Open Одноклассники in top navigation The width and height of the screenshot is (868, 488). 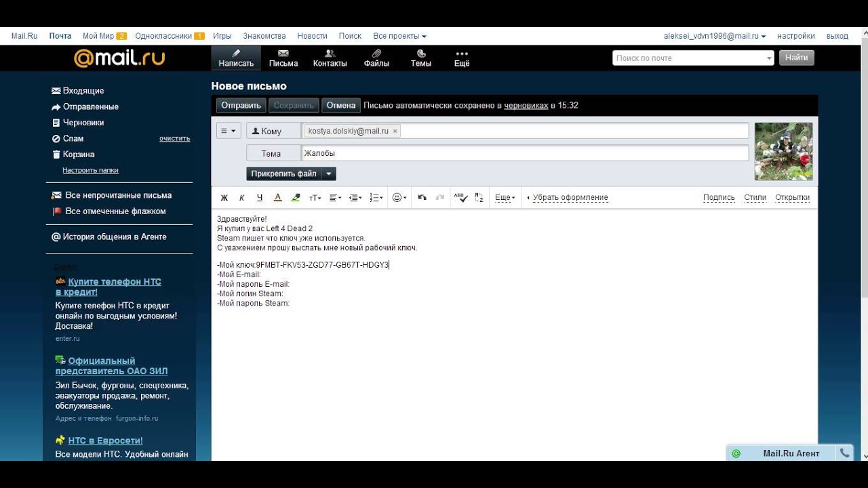point(163,36)
